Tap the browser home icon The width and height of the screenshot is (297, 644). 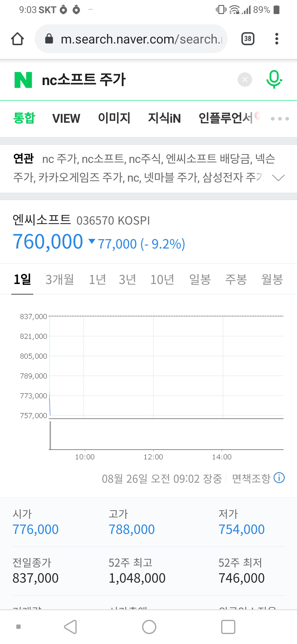17,39
